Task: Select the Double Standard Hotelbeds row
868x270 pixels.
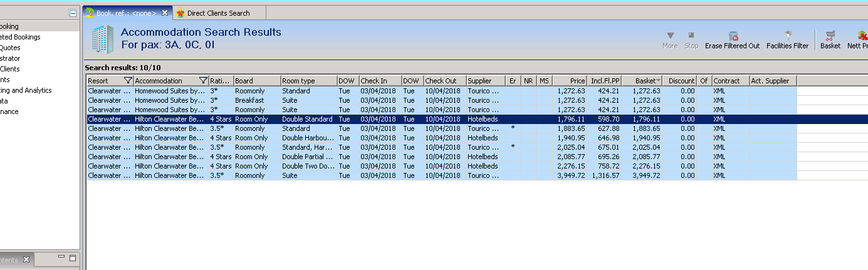Action: click(x=441, y=119)
